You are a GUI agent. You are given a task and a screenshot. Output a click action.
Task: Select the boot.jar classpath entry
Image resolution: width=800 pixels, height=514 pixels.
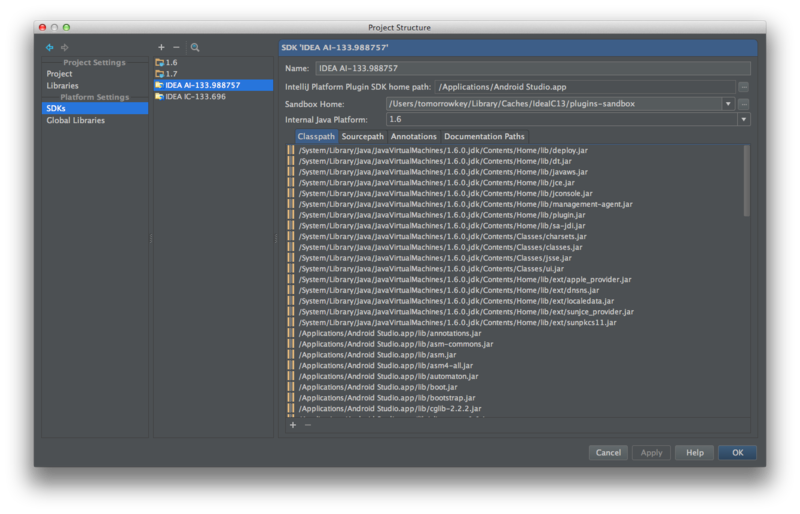[x=514, y=387]
